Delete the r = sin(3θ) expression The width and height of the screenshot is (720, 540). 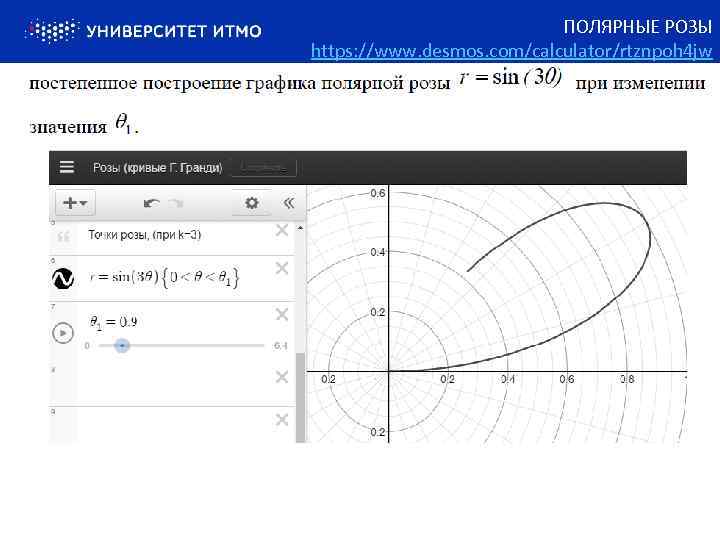pos(282,268)
